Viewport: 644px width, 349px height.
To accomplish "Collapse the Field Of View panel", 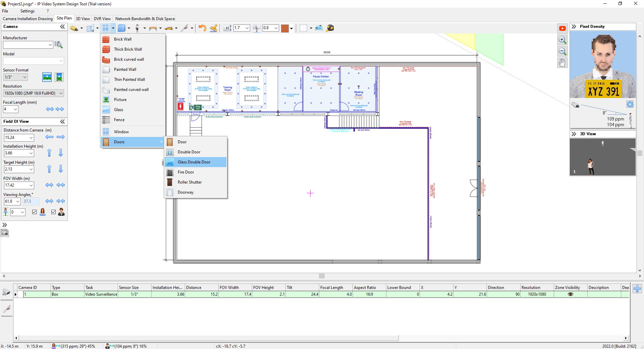I will coord(62,121).
